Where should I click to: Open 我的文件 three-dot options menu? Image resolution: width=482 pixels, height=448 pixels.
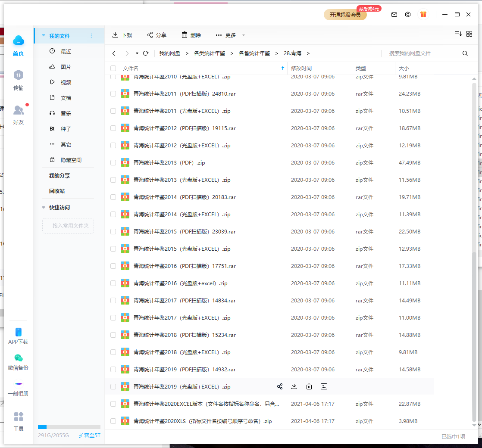point(91,36)
